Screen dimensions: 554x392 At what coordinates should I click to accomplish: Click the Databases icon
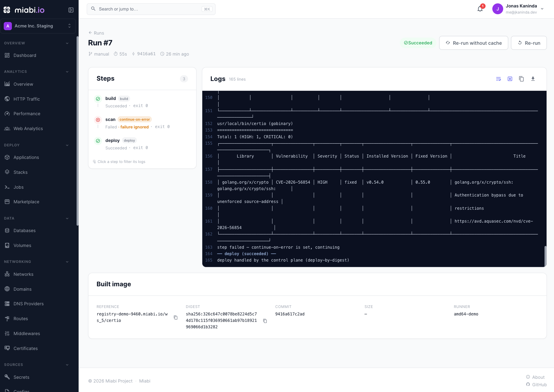tap(7, 230)
